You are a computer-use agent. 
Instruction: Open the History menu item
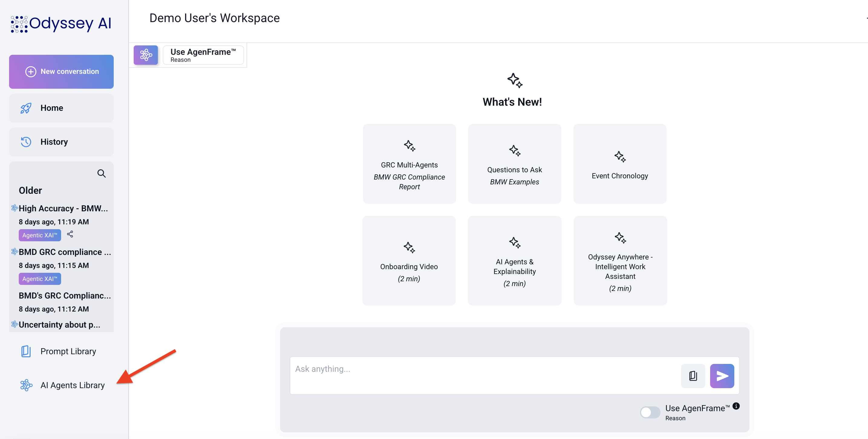coord(61,142)
